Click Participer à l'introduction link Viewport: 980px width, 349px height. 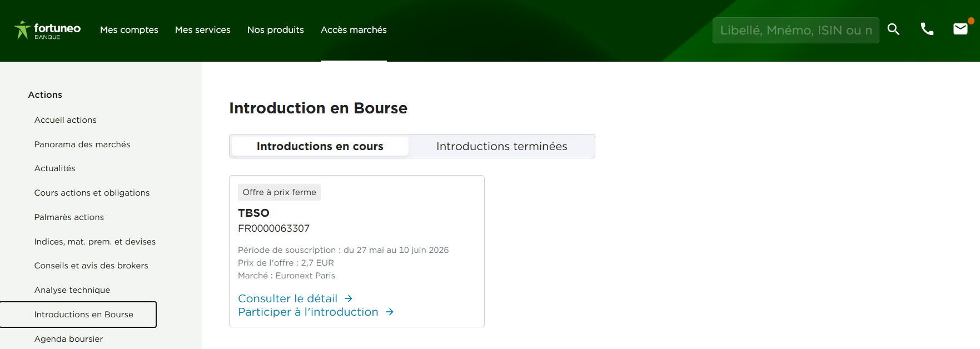(308, 312)
